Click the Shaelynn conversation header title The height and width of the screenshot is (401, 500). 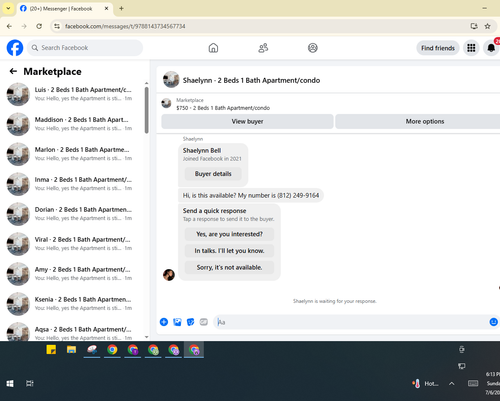point(251,80)
